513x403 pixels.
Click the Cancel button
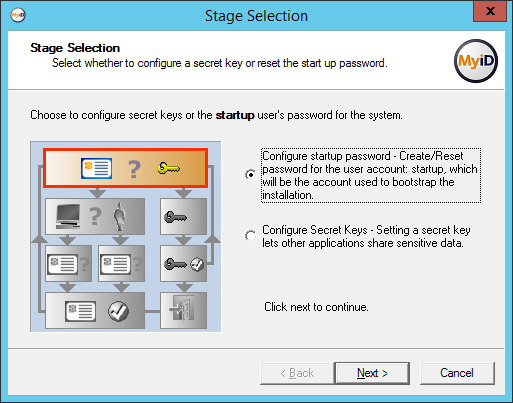457,373
